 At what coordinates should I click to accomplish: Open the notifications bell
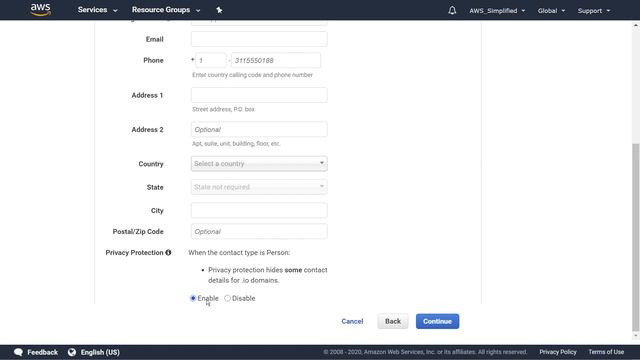coord(452,10)
